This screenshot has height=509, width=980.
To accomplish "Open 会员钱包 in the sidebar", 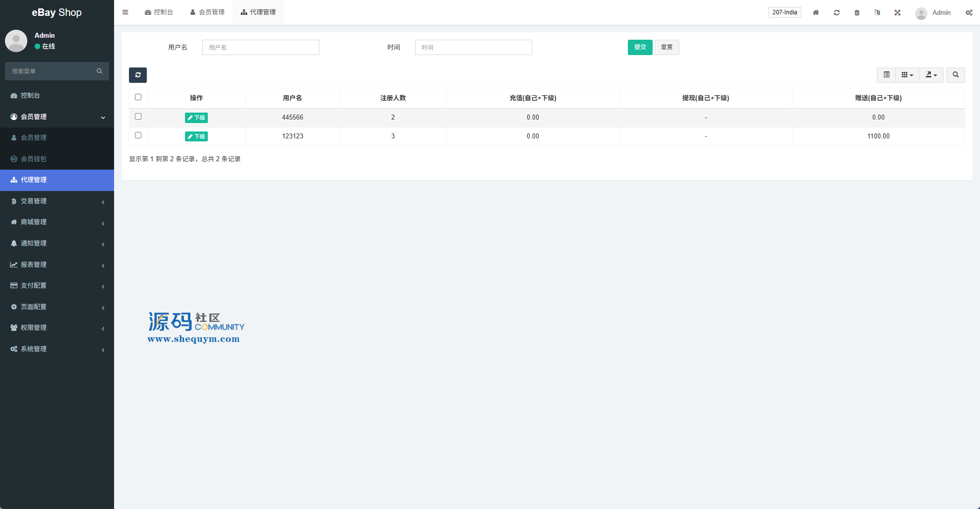I will coord(34,159).
